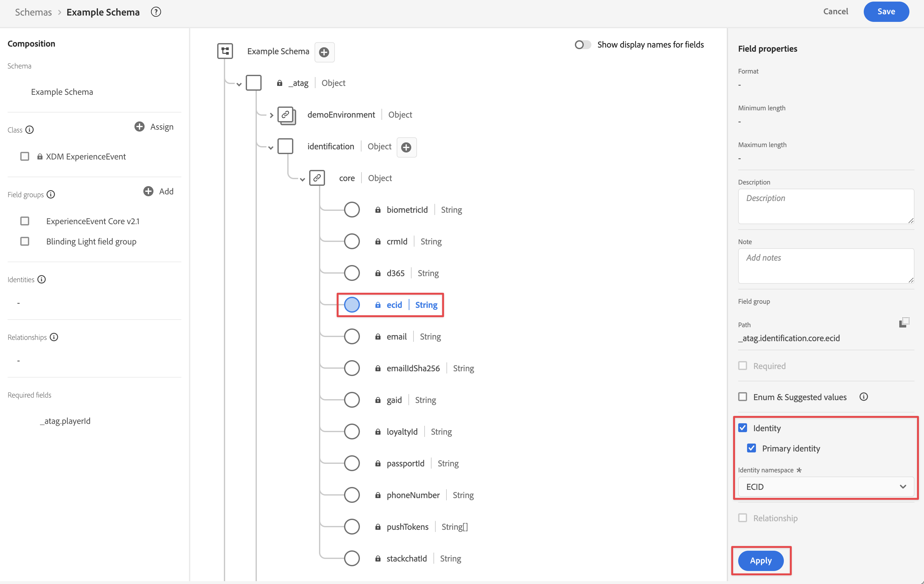Viewport: 924px width, 584px height.
Task: Click info icon next to Enum & Suggested values
Action: 863,397
